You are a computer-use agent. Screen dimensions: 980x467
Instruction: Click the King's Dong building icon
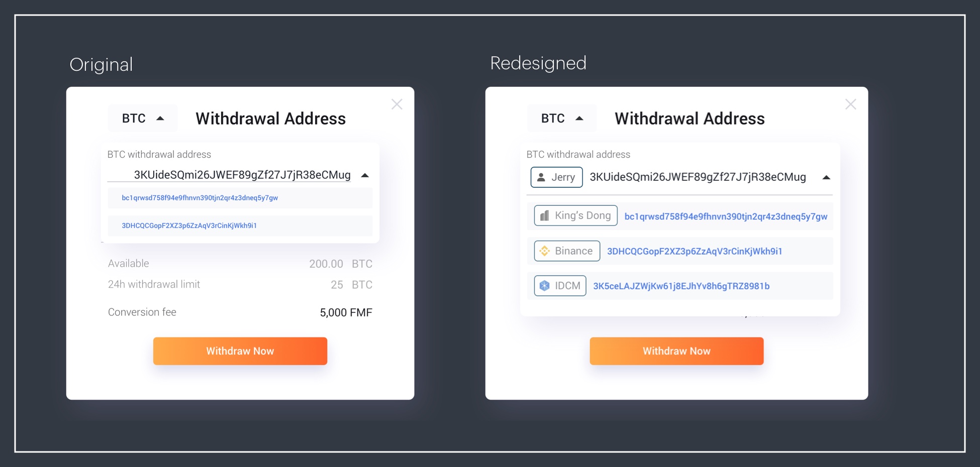tap(544, 216)
